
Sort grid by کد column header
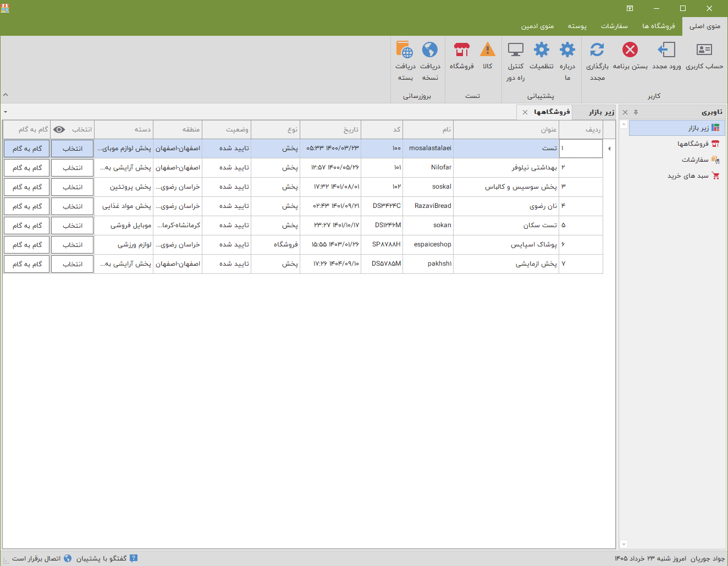point(382,130)
